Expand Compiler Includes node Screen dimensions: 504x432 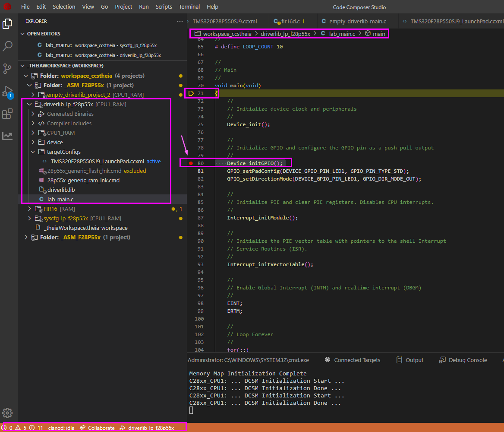click(33, 123)
